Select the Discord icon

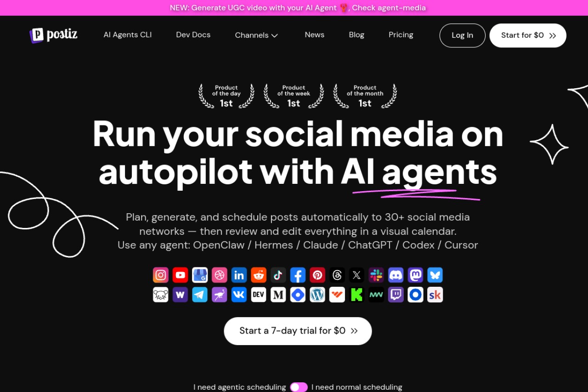(396, 275)
